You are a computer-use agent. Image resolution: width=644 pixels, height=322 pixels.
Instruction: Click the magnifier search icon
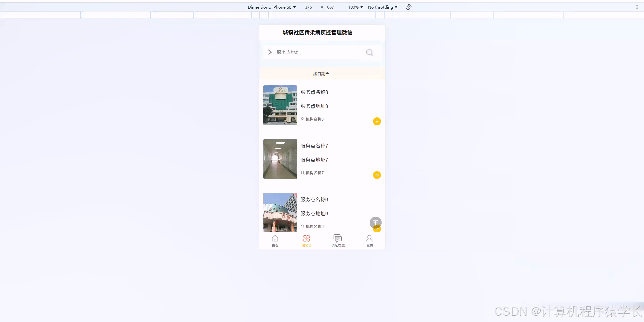[369, 52]
